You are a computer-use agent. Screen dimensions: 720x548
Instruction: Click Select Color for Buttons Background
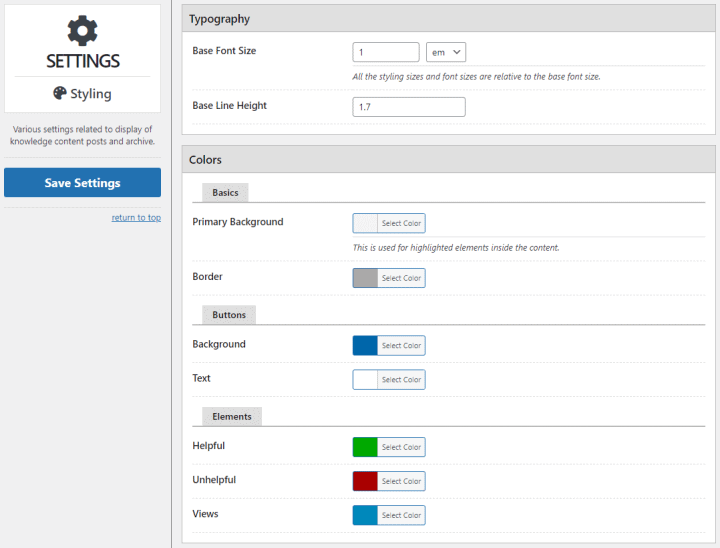tap(401, 345)
